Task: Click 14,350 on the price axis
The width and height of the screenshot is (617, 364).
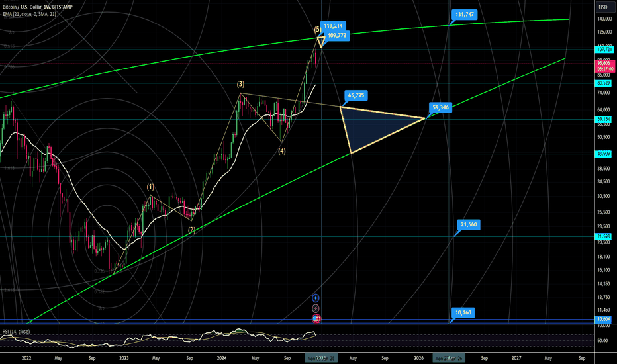Action: [603, 284]
